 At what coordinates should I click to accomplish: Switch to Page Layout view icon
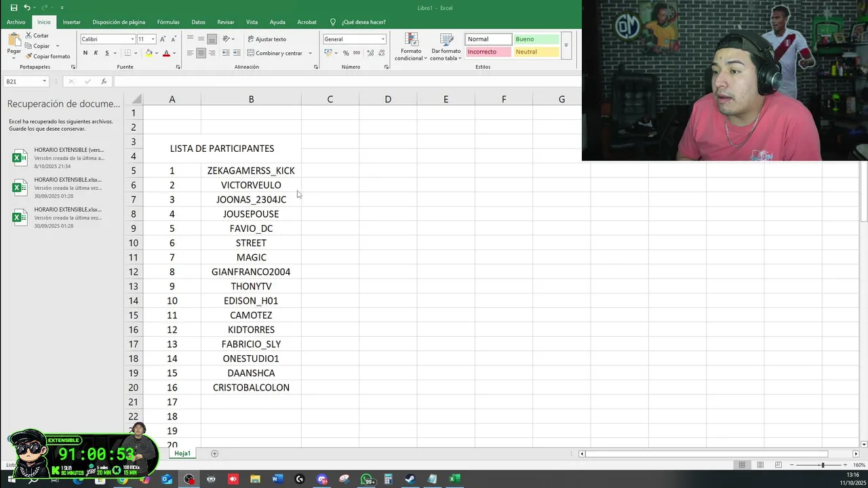click(x=760, y=465)
